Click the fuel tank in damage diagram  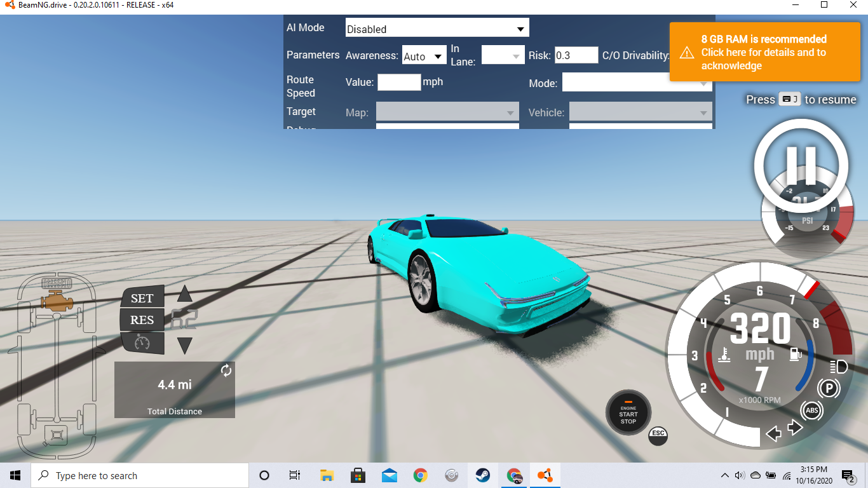pyautogui.click(x=57, y=435)
